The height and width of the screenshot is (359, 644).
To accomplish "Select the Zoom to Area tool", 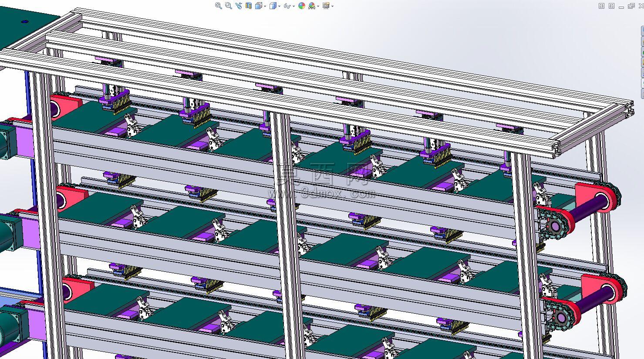I will point(229,6).
